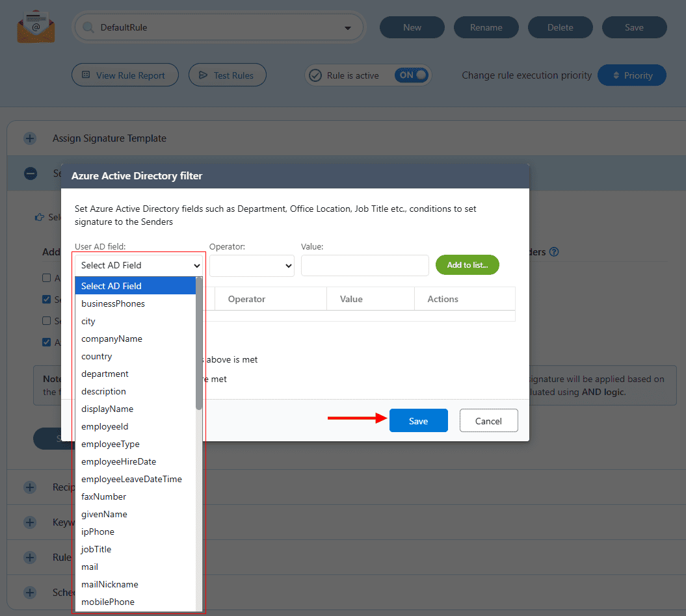Viewport: 686px width, 616px height.
Task: Expand the Assign Signature Template section
Action: [x=30, y=138]
